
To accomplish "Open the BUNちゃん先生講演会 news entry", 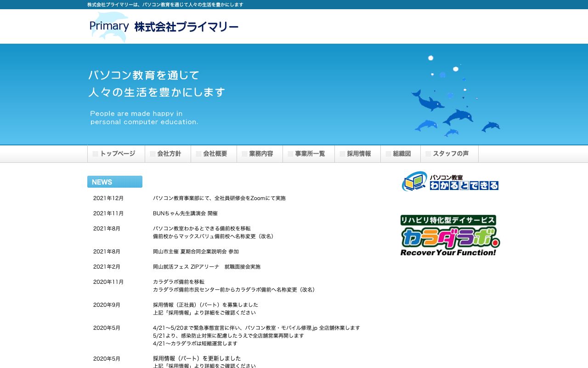I will (185, 213).
